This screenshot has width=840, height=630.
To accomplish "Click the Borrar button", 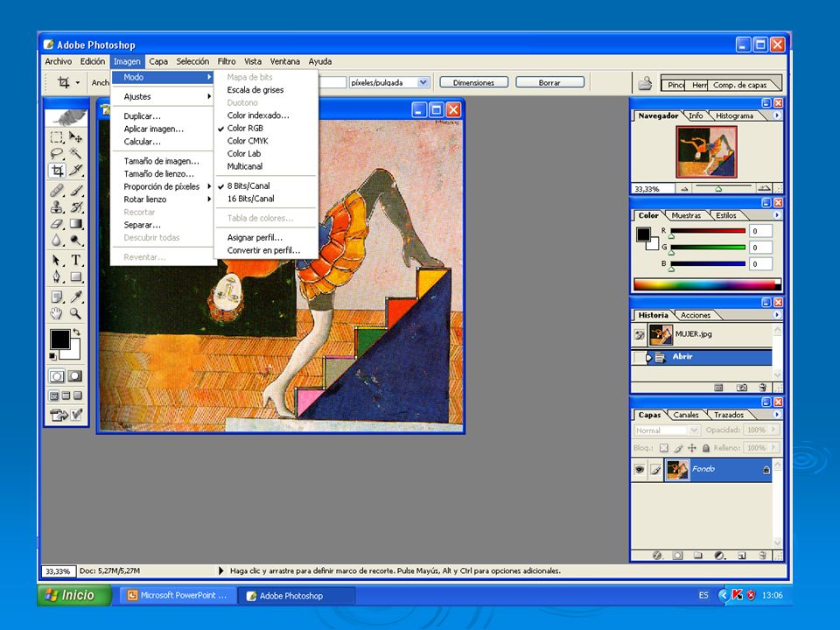I will [549, 82].
